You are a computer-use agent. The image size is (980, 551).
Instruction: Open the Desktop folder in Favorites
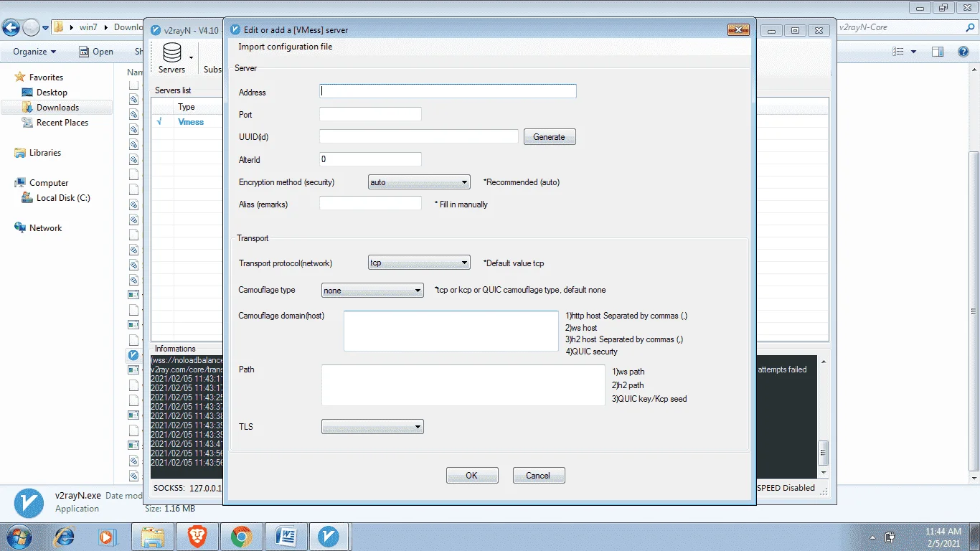[x=52, y=93]
